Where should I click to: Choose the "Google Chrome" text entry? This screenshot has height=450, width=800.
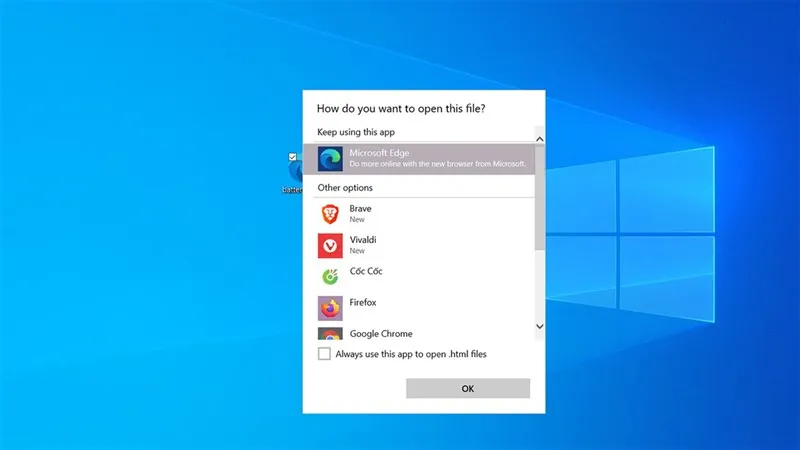tap(381, 334)
